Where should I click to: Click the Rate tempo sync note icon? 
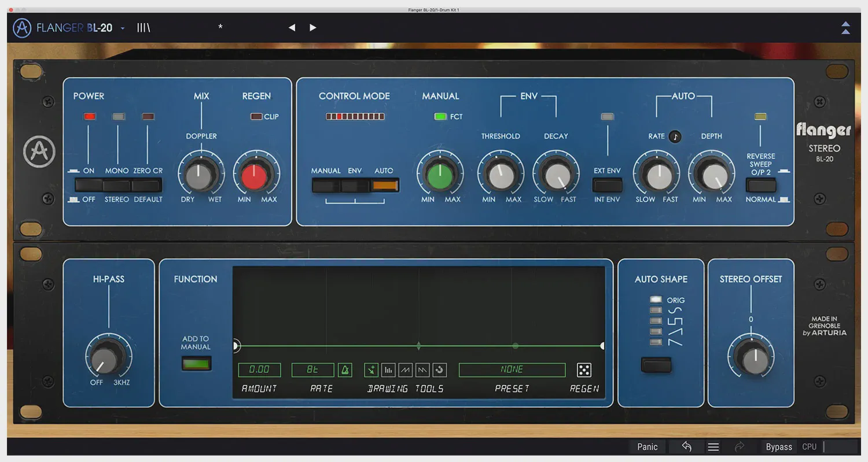675,136
